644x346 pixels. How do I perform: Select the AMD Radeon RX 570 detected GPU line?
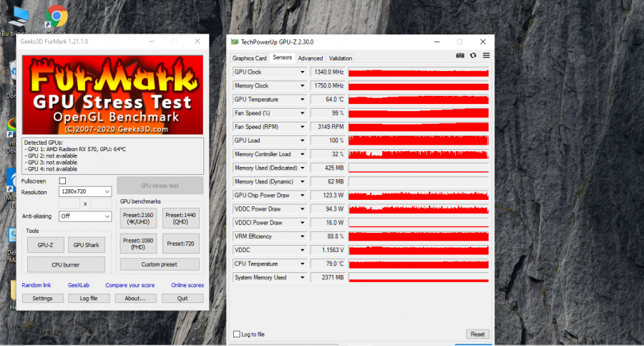(x=75, y=149)
